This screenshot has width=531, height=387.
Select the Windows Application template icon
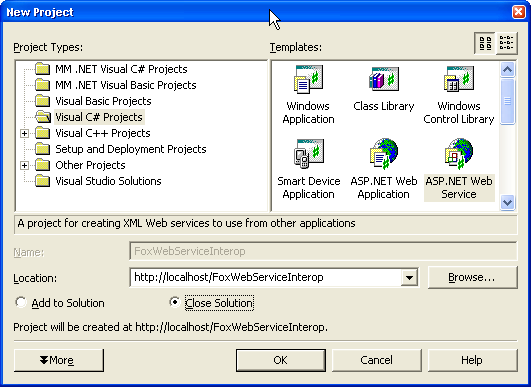click(x=308, y=80)
